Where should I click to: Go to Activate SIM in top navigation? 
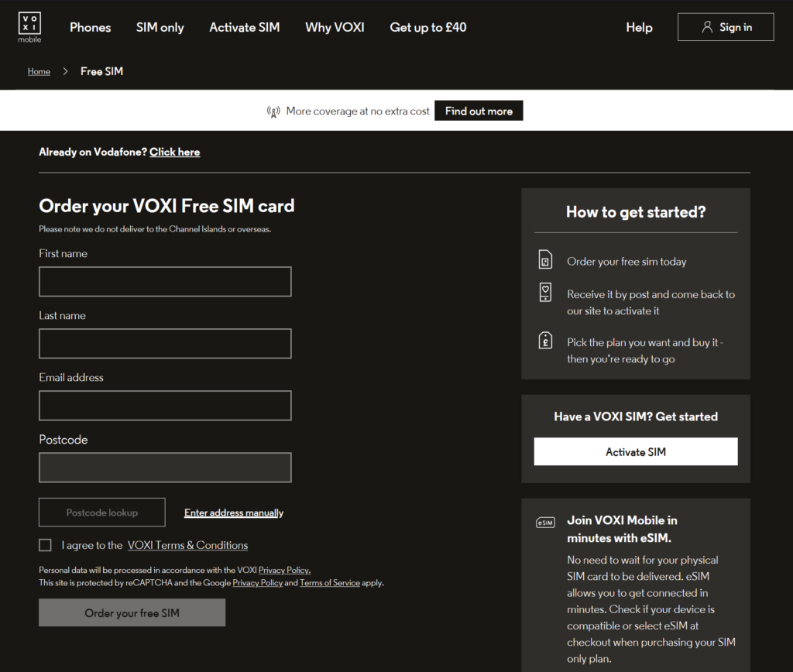click(244, 27)
